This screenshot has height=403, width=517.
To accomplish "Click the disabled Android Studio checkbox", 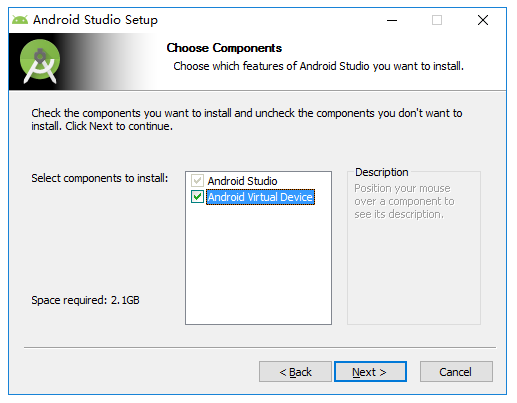I will pyautogui.click(x=197, y=181).
